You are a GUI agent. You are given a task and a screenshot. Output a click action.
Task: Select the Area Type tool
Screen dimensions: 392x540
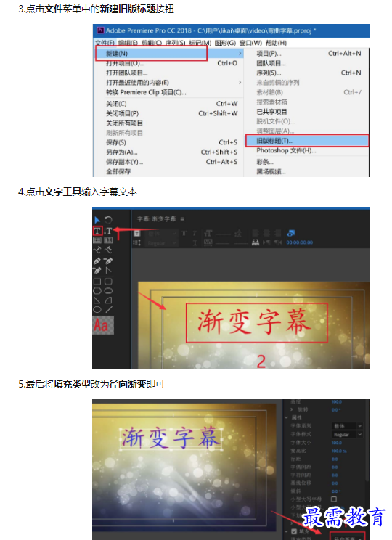[x=97, y=240]
